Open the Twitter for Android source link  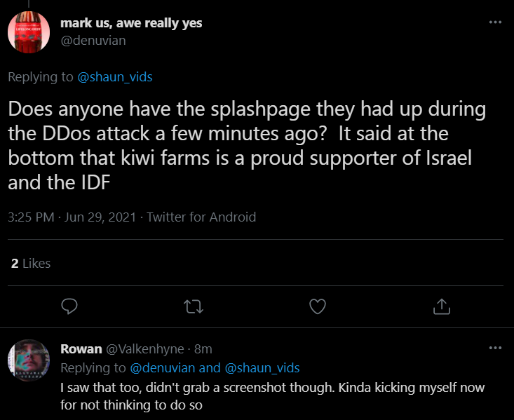[201, 217]
